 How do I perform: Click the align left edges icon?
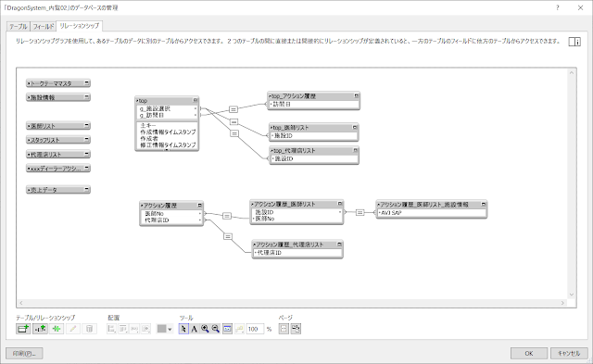point(111,329)
